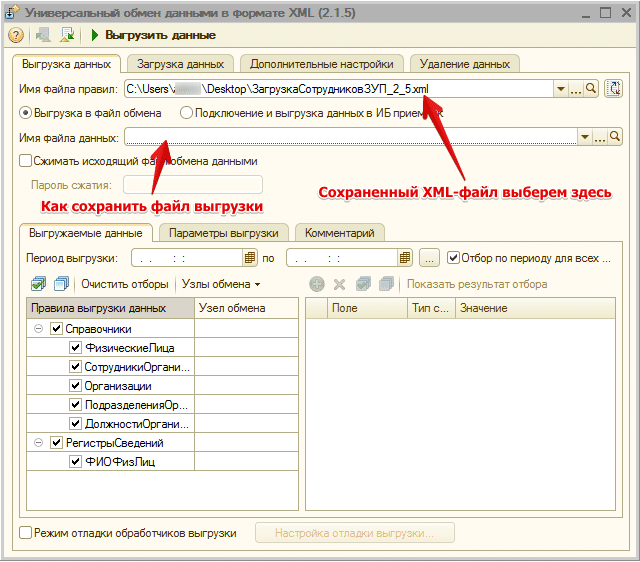Screen dimensions: 640x562
Task: Click the 'Очистить отборы' button
Action: [x=124, y=284]
